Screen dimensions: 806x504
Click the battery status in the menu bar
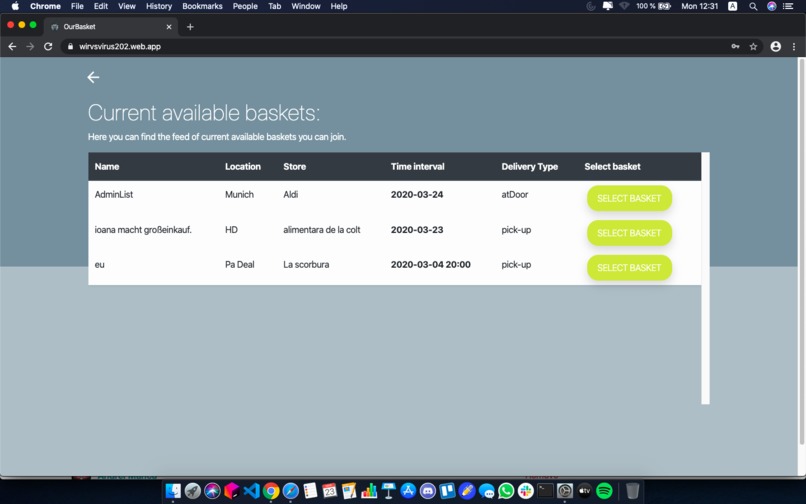coord(653,6)
